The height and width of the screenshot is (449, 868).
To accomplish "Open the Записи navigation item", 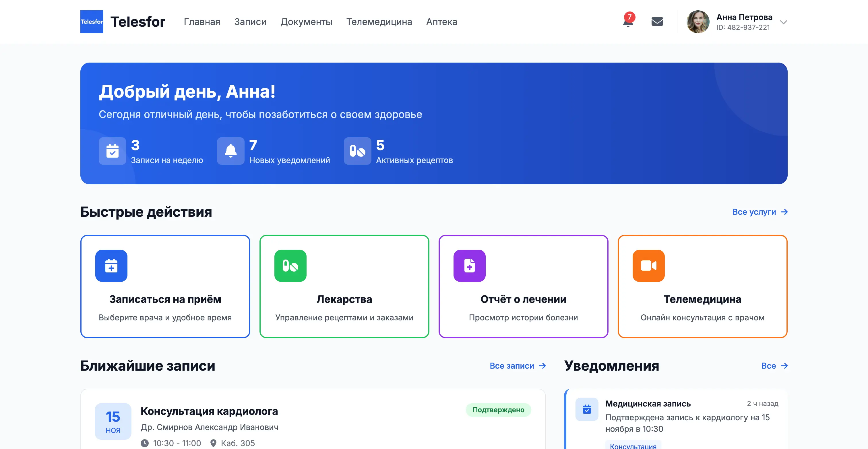I will point(250,22).
